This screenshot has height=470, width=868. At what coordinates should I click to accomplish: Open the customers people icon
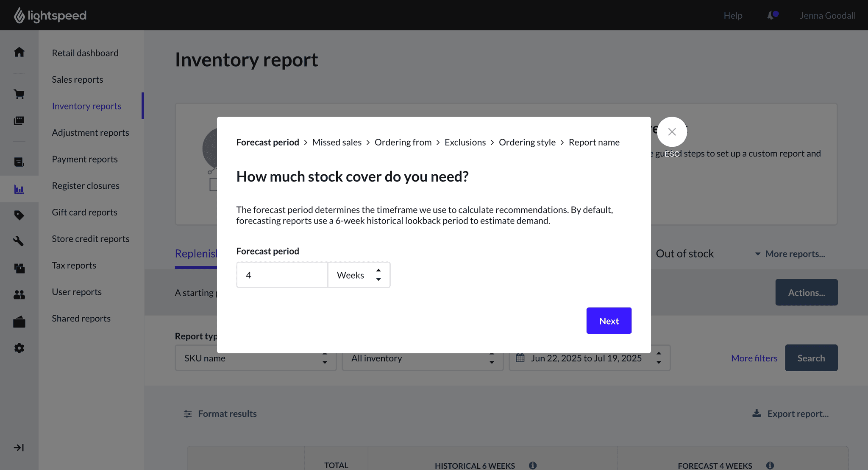[x=19, y=294]
